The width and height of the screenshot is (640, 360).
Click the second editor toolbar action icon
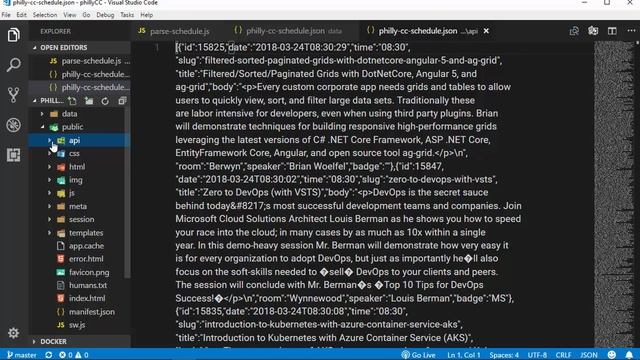[x=593, y=31]
